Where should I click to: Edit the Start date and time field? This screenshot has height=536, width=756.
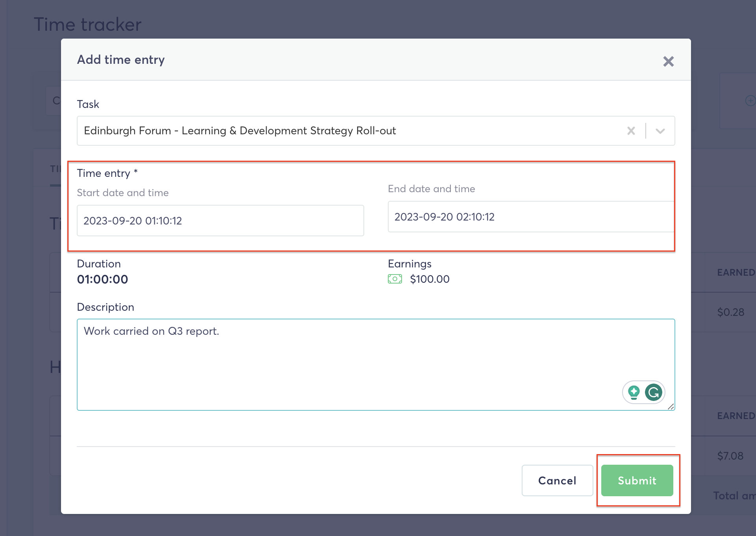220,221
